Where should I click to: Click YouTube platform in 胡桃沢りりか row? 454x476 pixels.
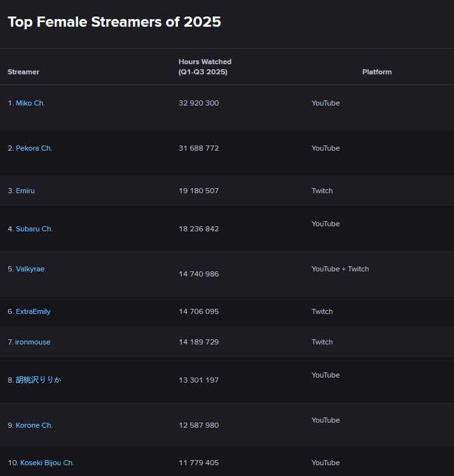(326, 375)
